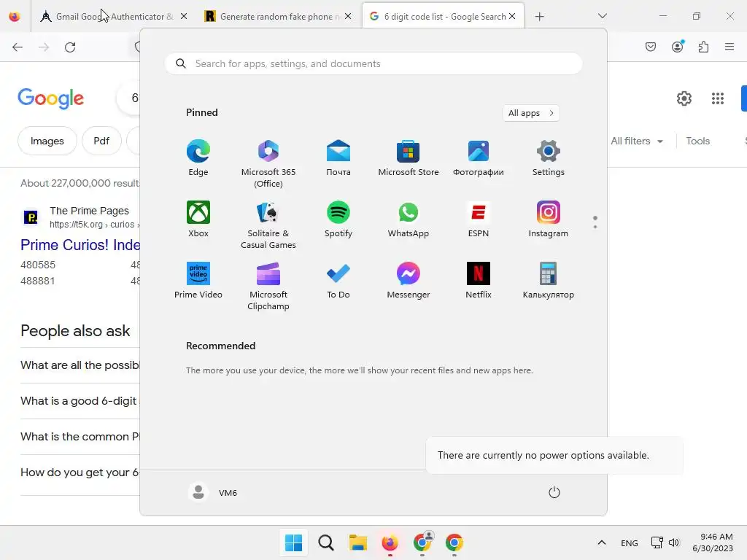Expand What is a good 6-digit question

(x=80, y=401)
